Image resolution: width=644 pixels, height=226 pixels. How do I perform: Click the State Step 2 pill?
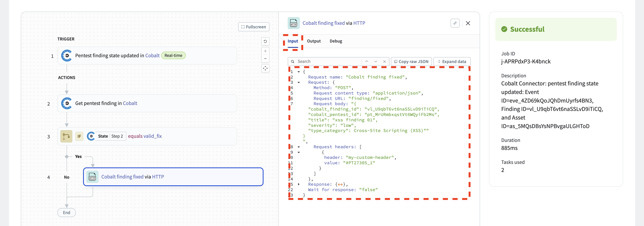click(110, 136)
